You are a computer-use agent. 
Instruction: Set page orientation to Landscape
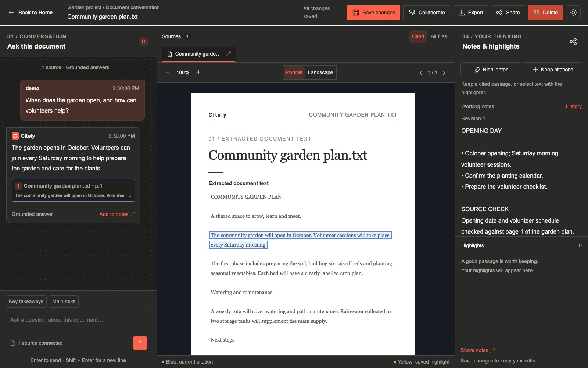320,72
